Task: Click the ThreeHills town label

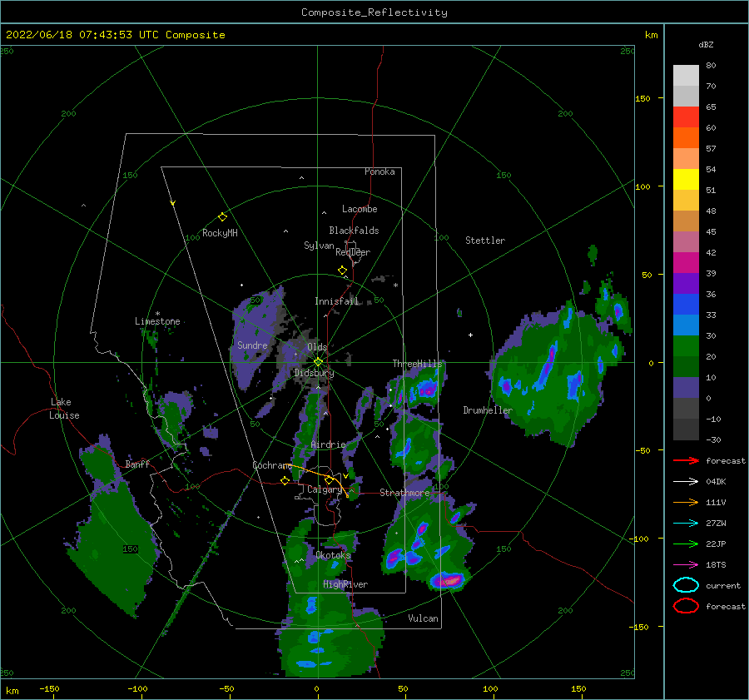Action: pos(418,364)
